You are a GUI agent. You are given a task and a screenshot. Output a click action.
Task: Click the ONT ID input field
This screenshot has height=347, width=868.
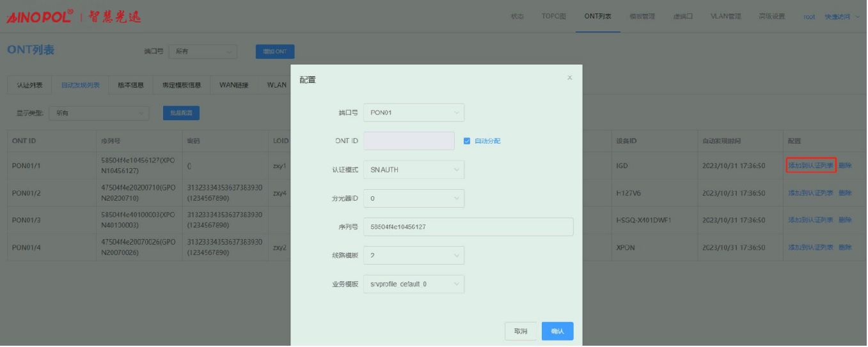point(408,141)
